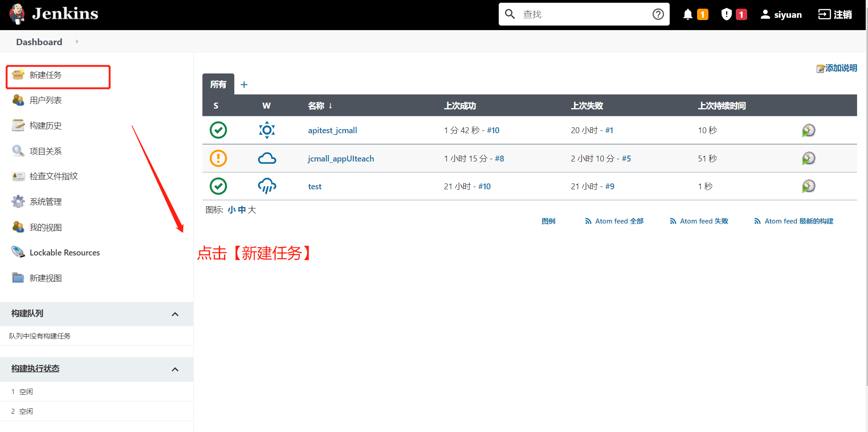The width and height of the screenshot is (868, 432).
Task: Click the 添加说明 edit note icon
Action: coord(821,68)
